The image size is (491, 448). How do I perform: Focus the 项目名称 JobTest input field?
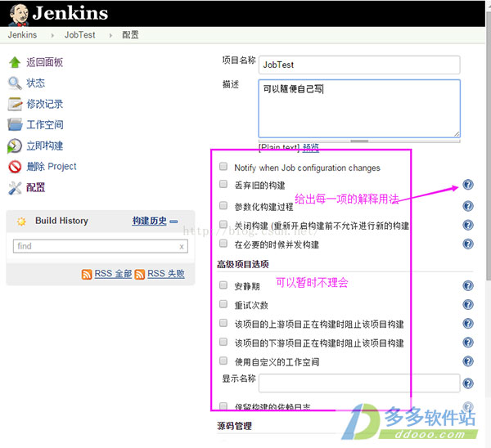[x=359, y=65]
